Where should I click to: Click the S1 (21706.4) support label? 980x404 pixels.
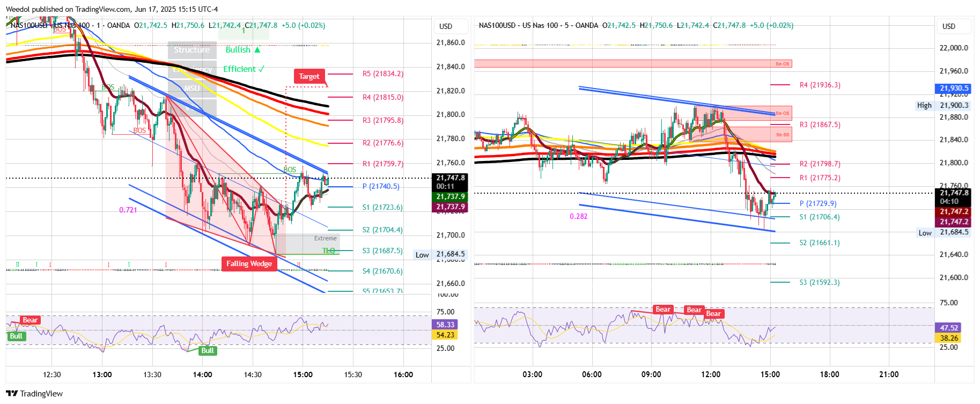click(820, 217)
